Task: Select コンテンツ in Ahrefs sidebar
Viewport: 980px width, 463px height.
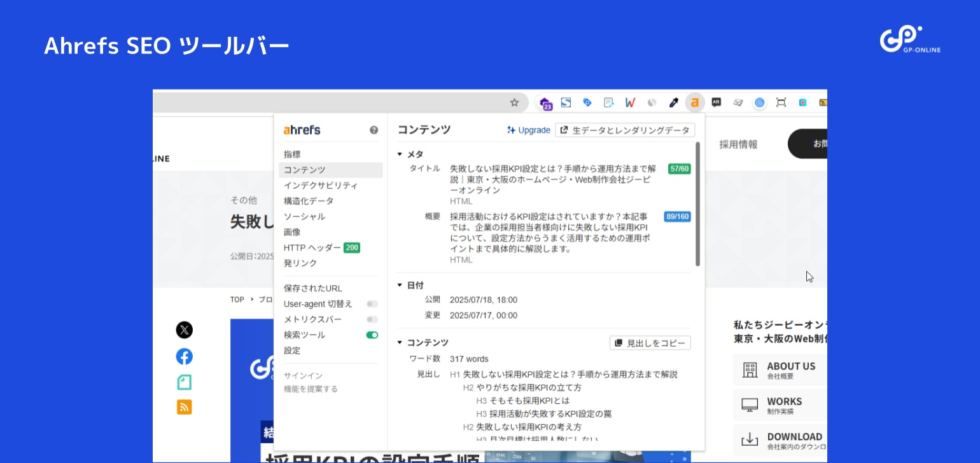Action: (330, 170)
